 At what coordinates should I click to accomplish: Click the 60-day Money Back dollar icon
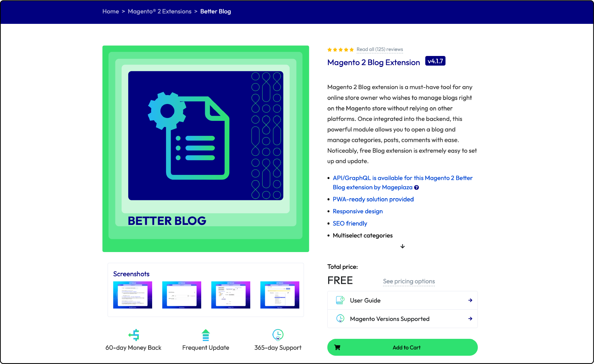[x=134, y=335]
